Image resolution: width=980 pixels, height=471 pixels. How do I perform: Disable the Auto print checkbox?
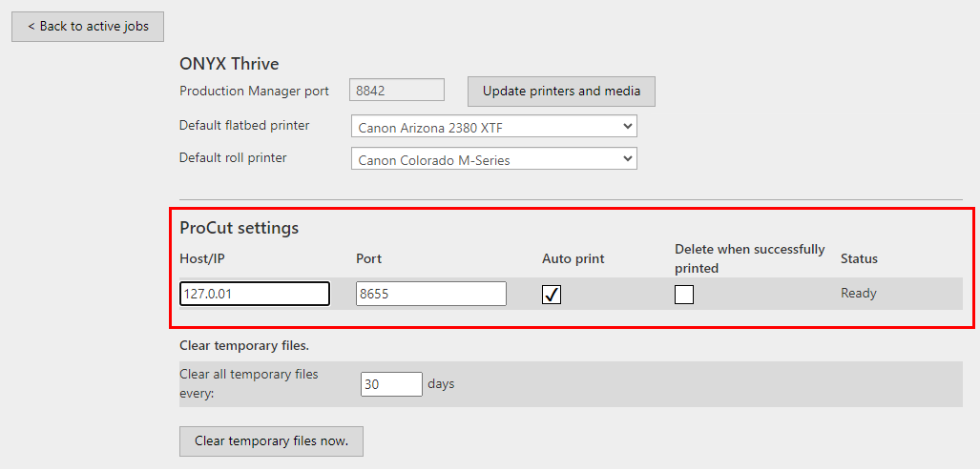[552, 295]
